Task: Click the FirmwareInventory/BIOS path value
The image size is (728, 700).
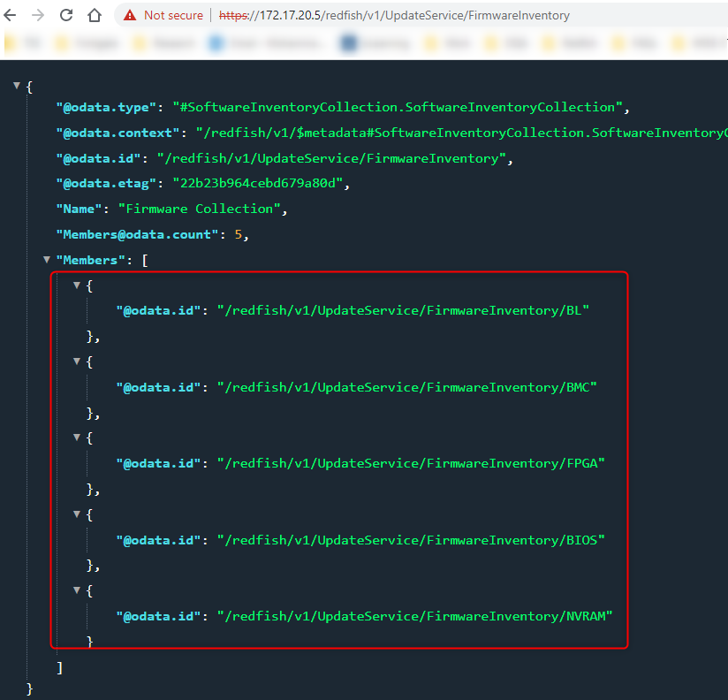Action: (410, 539)
